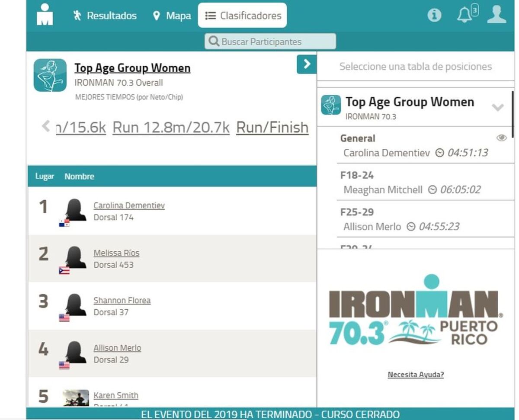
Task: Open the Seleccione una tabla de posiciones dropdown
Action: coord(415,67)
